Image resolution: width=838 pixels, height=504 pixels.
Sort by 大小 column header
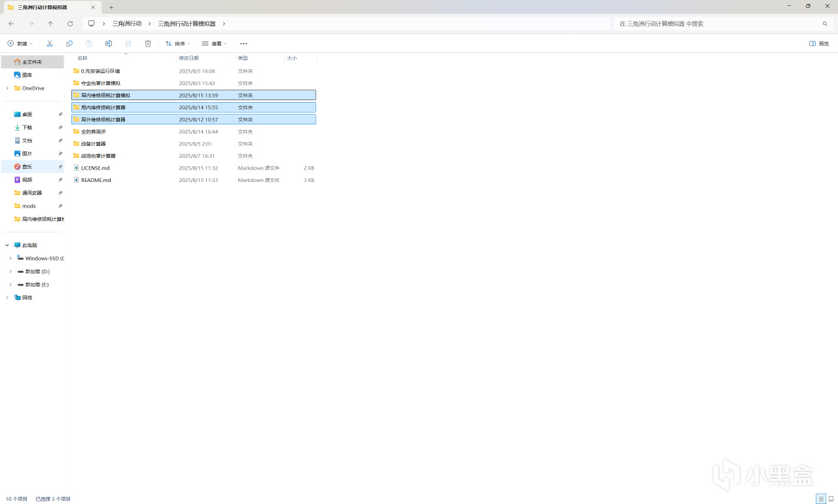[x=292, y=58]
